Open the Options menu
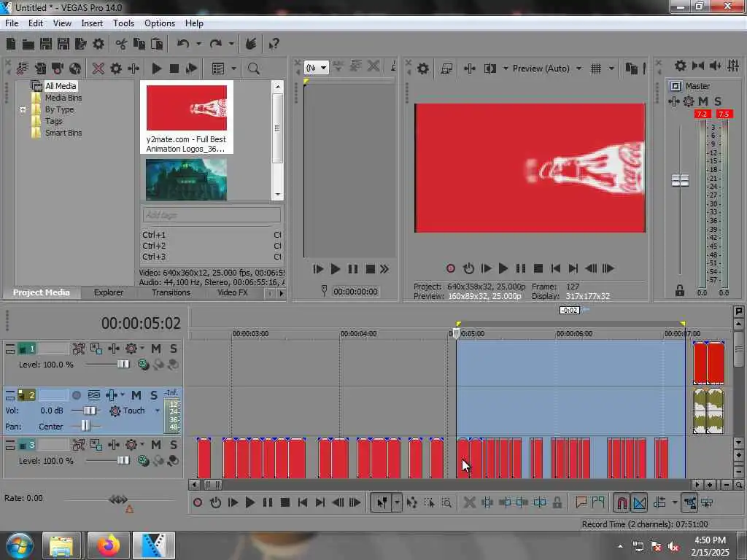This screenshot has height=560, width=747. (160, 23)
